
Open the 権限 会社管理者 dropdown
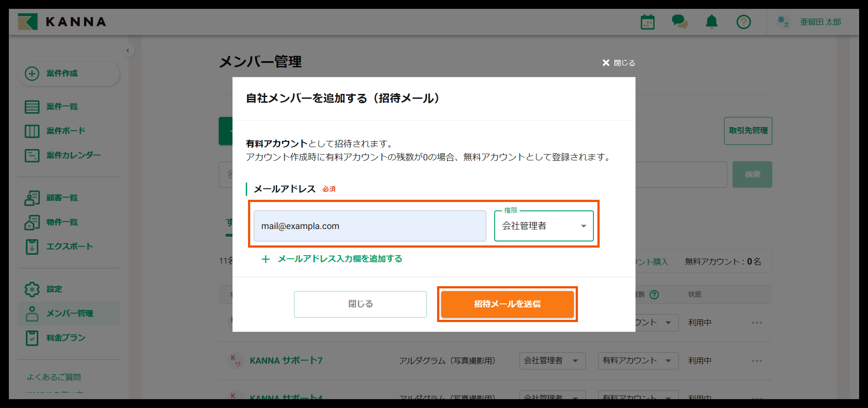pyautogui.click(x=544, y=226)
